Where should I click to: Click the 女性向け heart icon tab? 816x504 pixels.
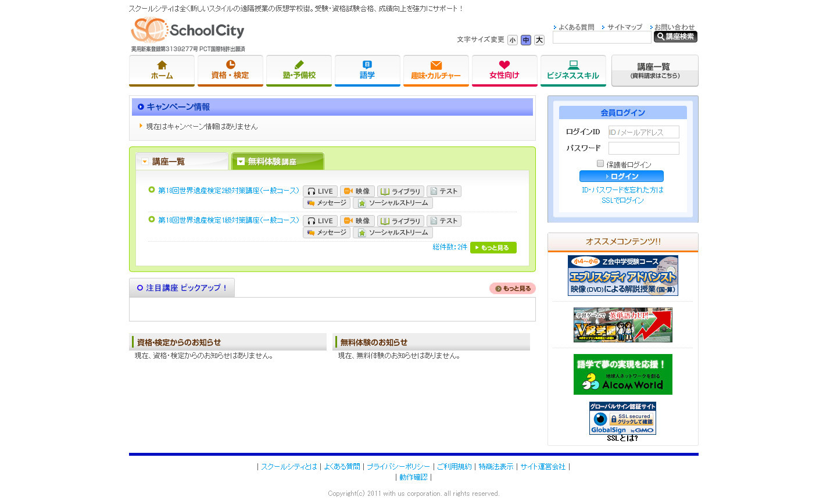pyautogui.click(x=504, y=70)
